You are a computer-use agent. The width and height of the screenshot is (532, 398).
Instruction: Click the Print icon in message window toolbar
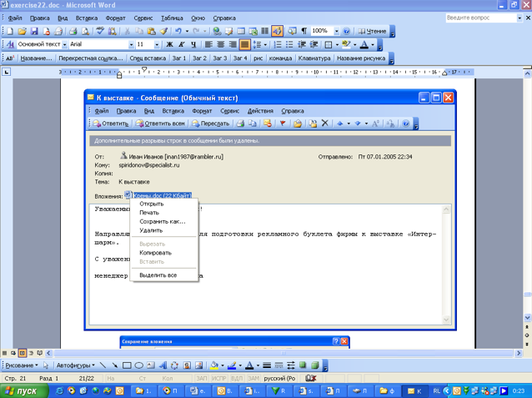pyautogui.click(x=240, y=123)
